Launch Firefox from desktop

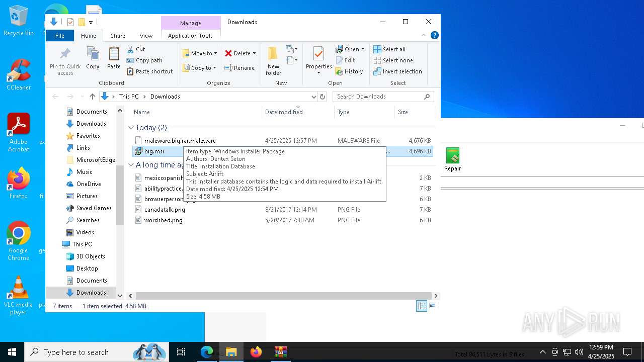19,183
